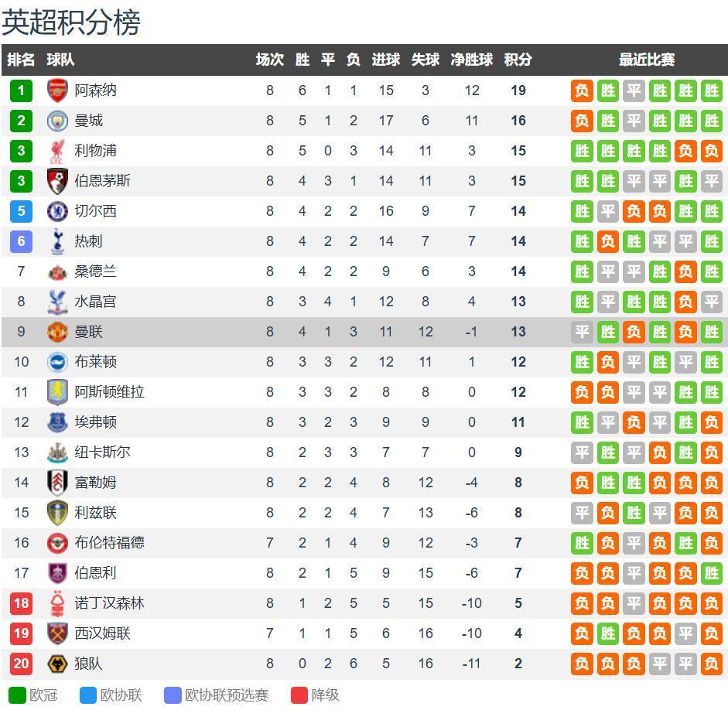Click rank badge 1 for 阿森纳
The width and height of the screenshot is (728, 710).
21,90
